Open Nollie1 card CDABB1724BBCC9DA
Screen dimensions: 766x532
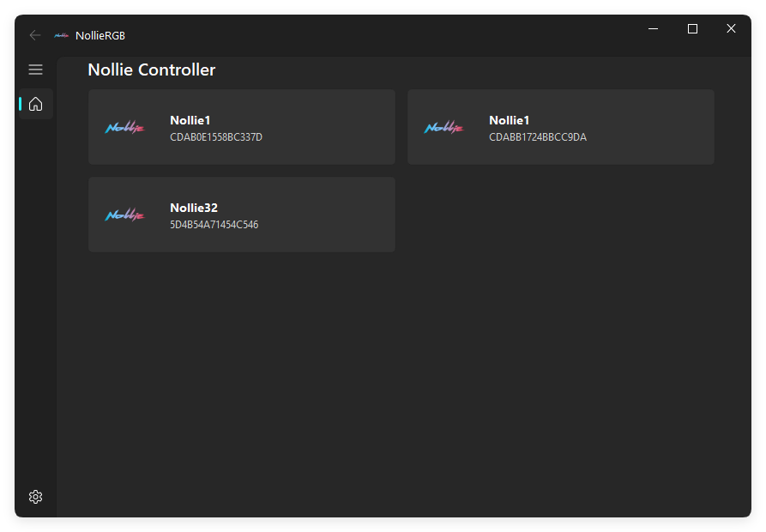tap(561, 127)
